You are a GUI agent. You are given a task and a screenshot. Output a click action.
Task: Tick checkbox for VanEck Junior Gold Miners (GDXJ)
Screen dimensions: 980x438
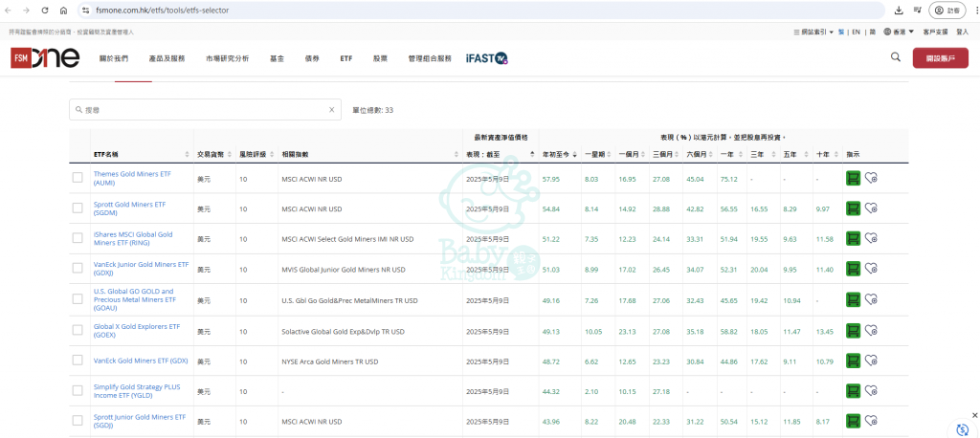point(78,268)
